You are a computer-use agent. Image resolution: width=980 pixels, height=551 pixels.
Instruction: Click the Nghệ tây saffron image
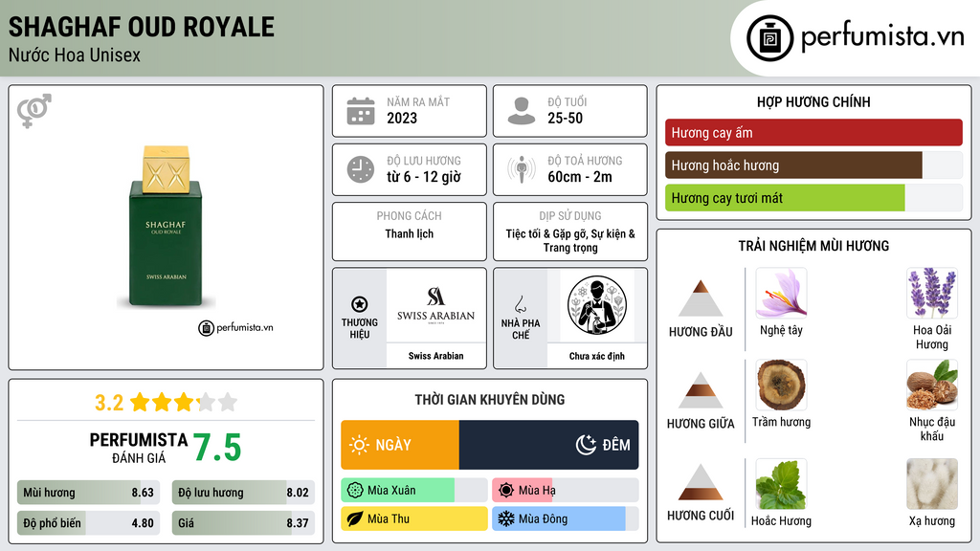tap(781, 293)
